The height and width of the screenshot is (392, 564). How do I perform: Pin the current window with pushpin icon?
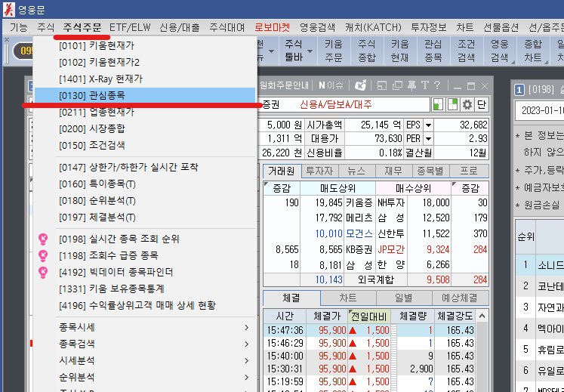tap(411, 85)
